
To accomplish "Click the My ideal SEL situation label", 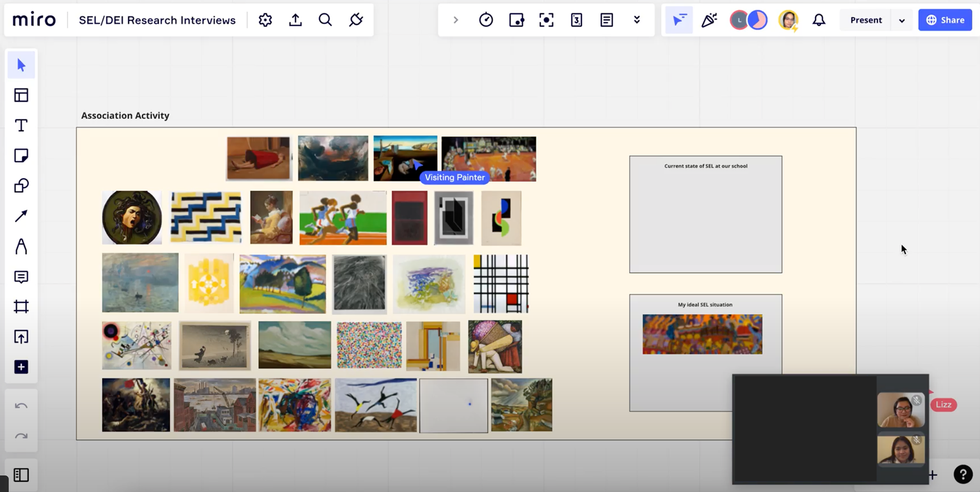I will 705,304.
